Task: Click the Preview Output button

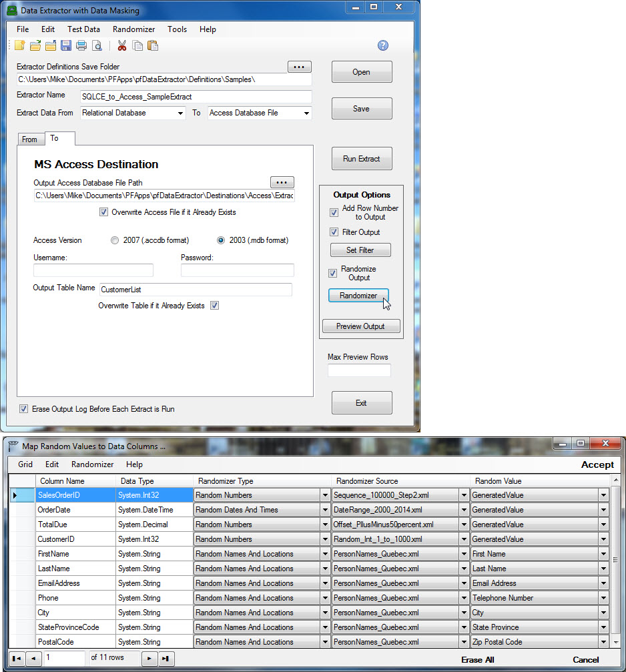Action: (360, 326)
